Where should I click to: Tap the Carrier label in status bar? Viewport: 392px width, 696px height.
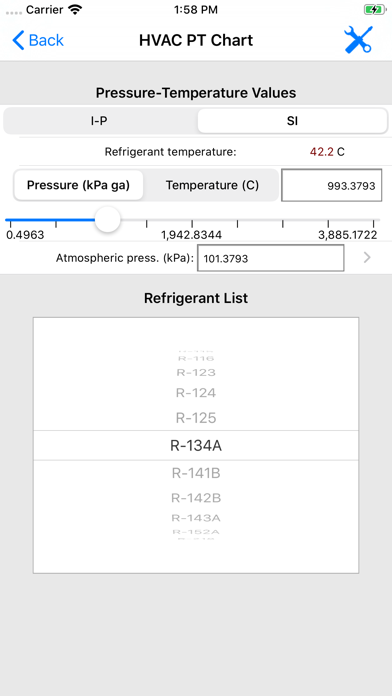click(44, 9)
